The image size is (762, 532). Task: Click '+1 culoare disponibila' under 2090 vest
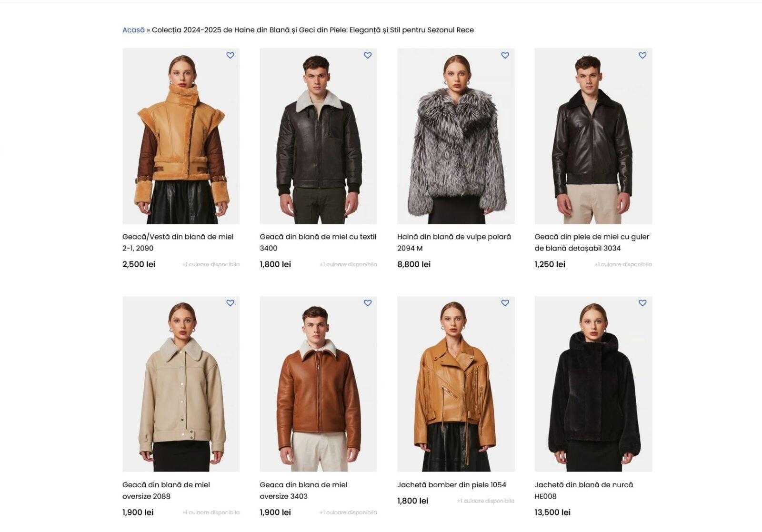point(211,264)
